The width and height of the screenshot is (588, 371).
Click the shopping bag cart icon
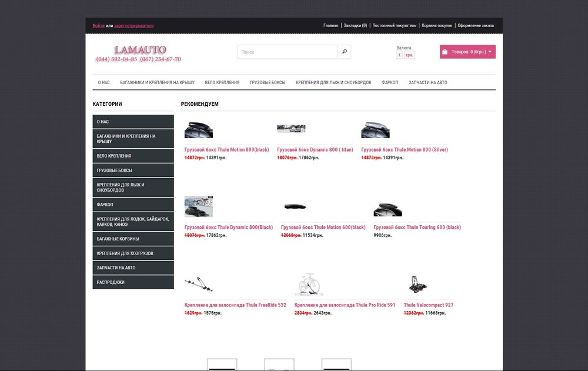point(445,52)
